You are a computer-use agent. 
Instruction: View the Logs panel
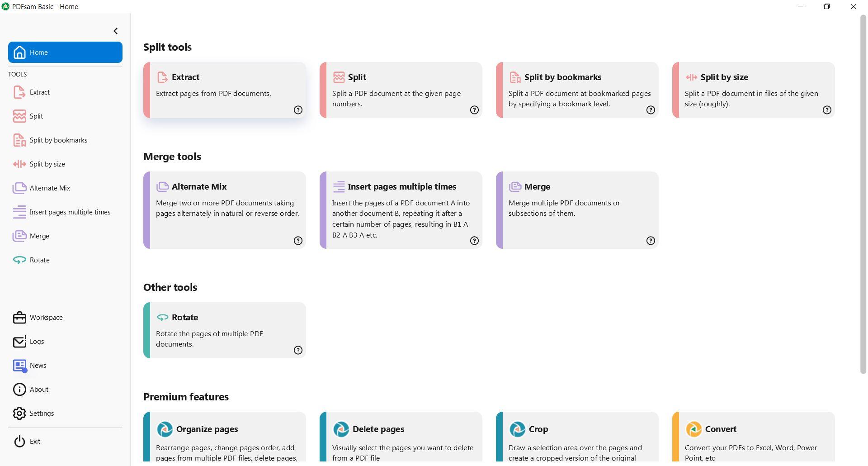[x=36, y=342]
